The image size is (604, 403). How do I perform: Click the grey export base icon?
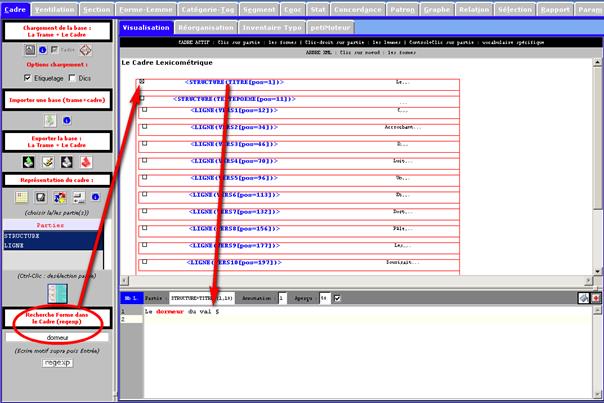click(x=67, y=162)
